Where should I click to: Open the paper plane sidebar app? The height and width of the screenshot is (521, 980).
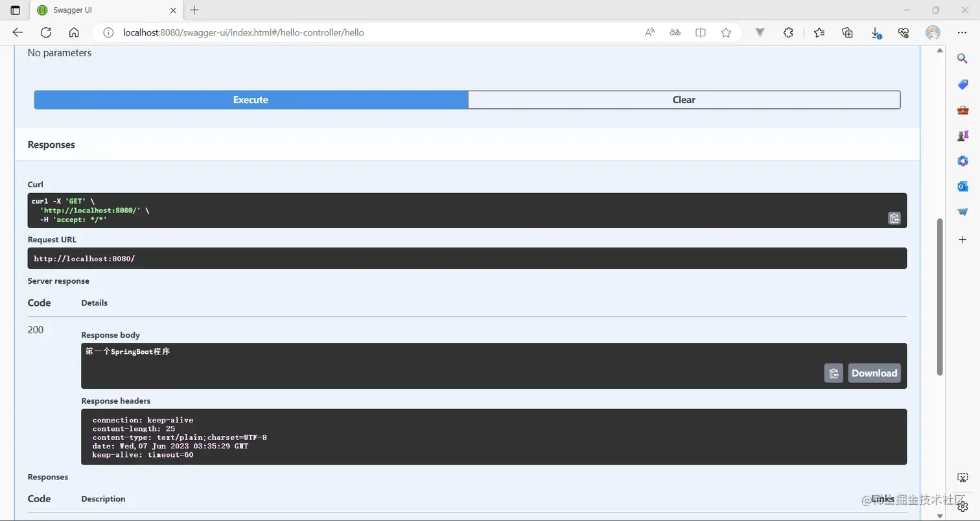962,212
